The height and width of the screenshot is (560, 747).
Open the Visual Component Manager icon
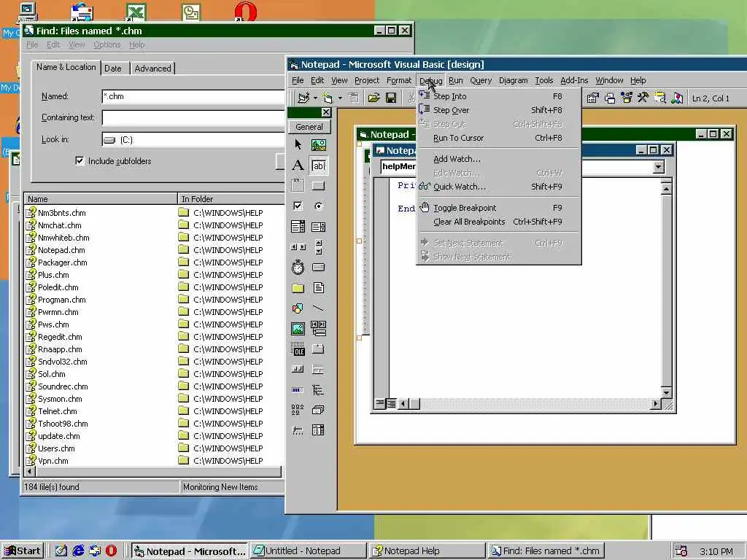[x=676, y=98]
